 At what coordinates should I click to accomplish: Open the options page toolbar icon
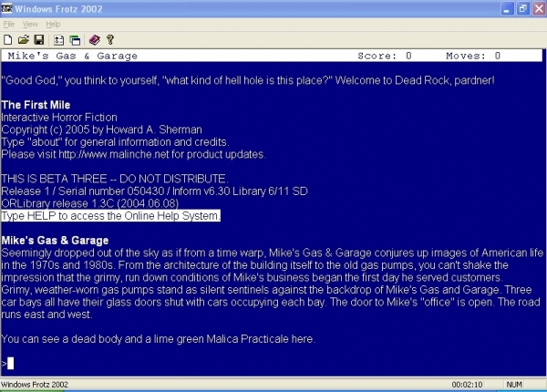click(x=58, y=40)
